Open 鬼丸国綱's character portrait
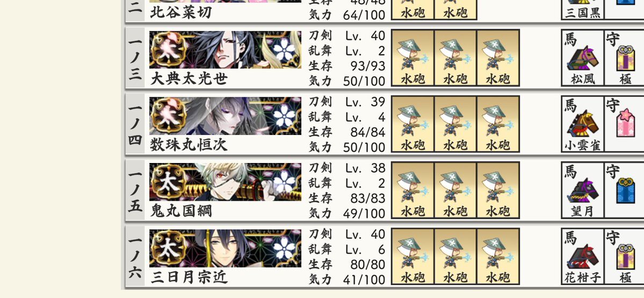The height and width of the screenshot is (298, 644). click(225, 182)
